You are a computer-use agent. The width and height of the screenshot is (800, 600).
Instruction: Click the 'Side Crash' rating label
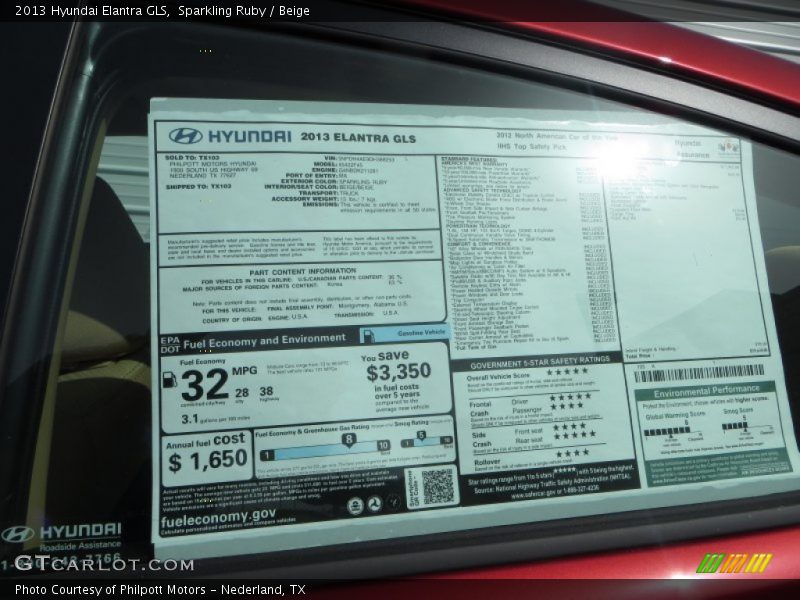tap(481, 440)
